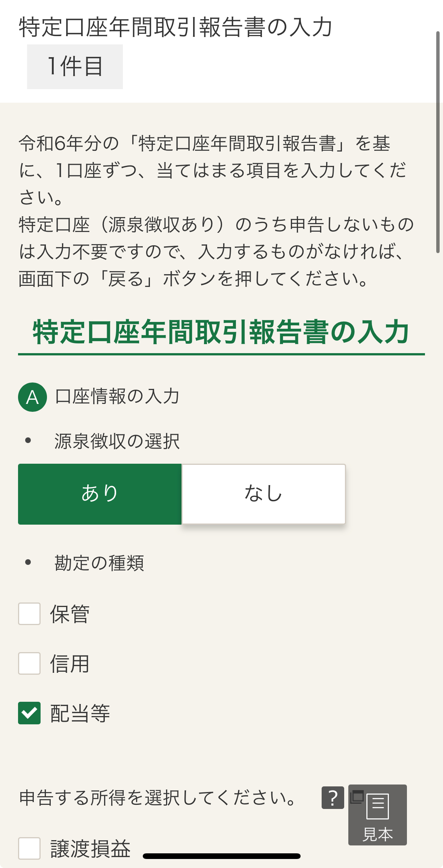Click the green underlined section heading
Screen dimensions: 443x868
221,332
